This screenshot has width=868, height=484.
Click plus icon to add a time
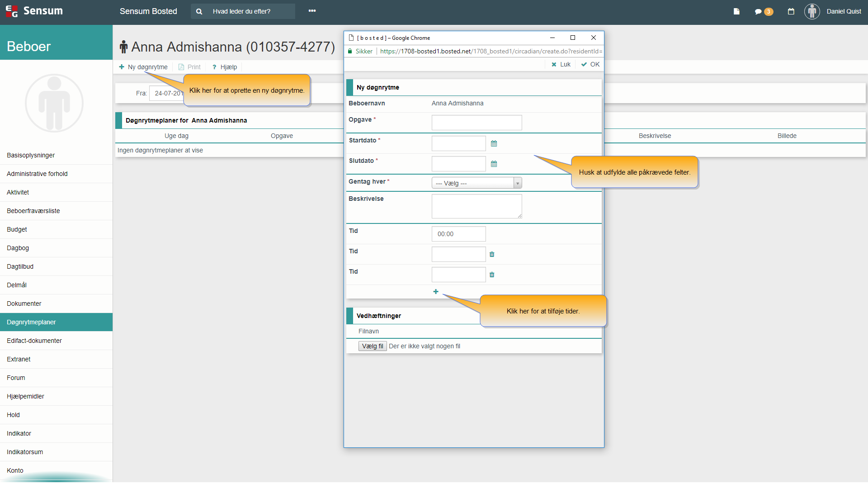435,292
